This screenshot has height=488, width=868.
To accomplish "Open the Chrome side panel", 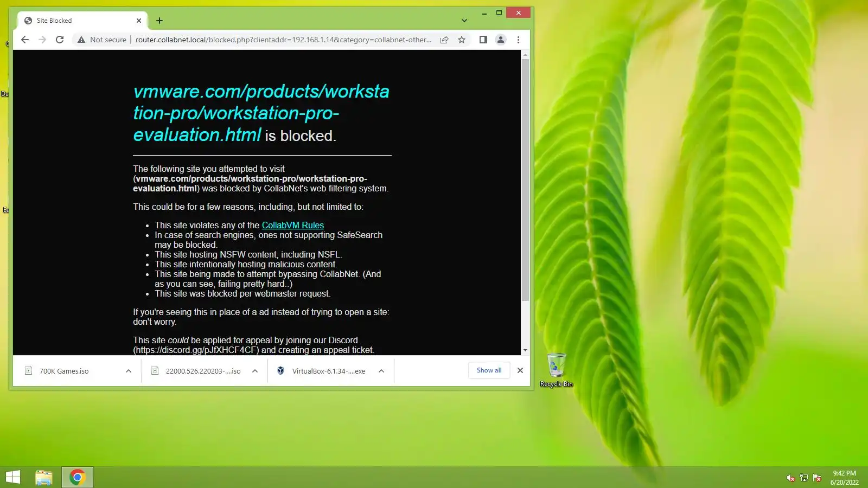I will pyautogui.click(x=483, y=40).
